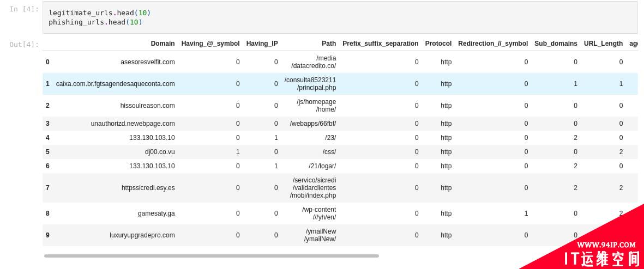Click the Prefix_suffix_separation column header
Viewport: 644px width, 269px height.
[x=380, y=44]
